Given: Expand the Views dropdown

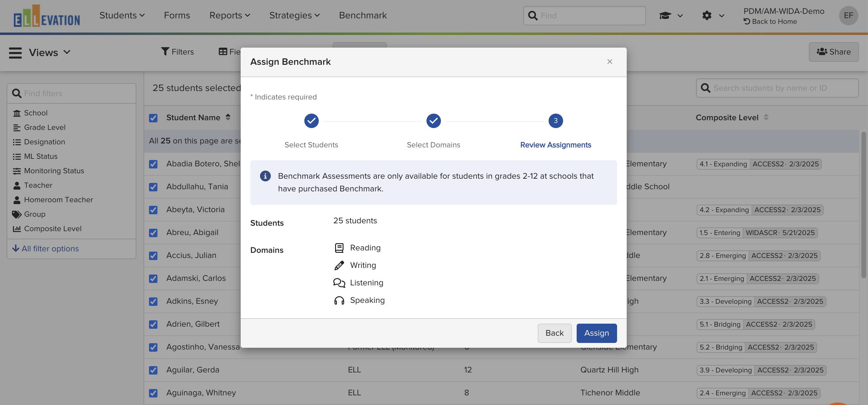Looking at the screenshot, I should [49, 52].
